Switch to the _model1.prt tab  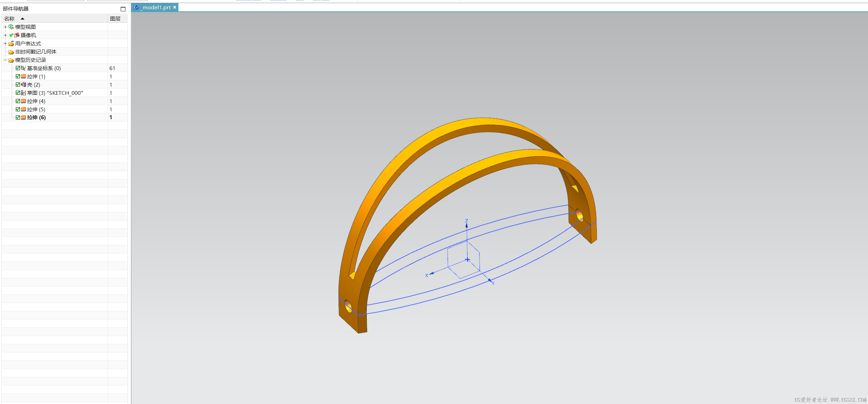[x=156, y=7]
